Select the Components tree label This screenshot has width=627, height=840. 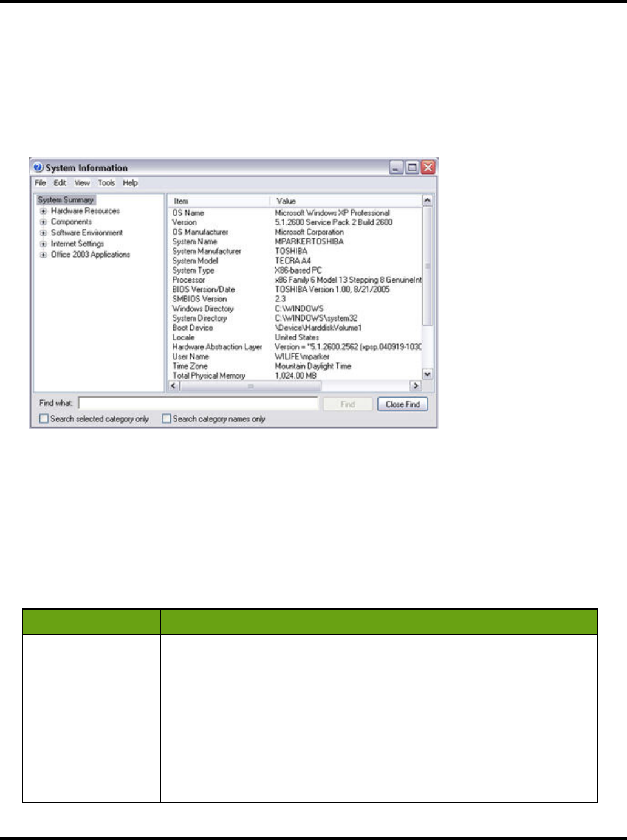(71, 222)
